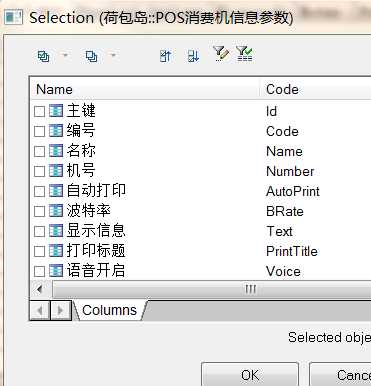Click the Select All toolbar icon
The height and width of the screenshot is (386, 371).
[43, 56]
